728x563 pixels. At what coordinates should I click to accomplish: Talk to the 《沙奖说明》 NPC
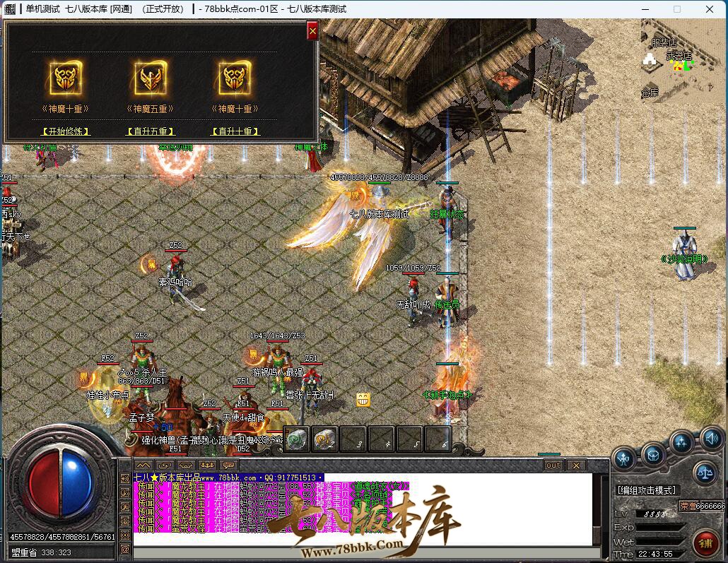point(684,254)
